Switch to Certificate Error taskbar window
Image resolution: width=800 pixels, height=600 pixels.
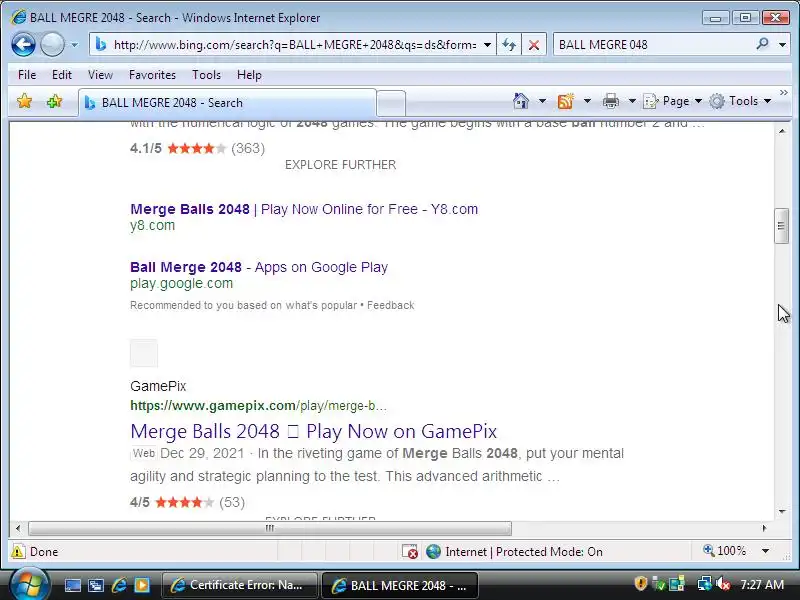coord(240,585)
